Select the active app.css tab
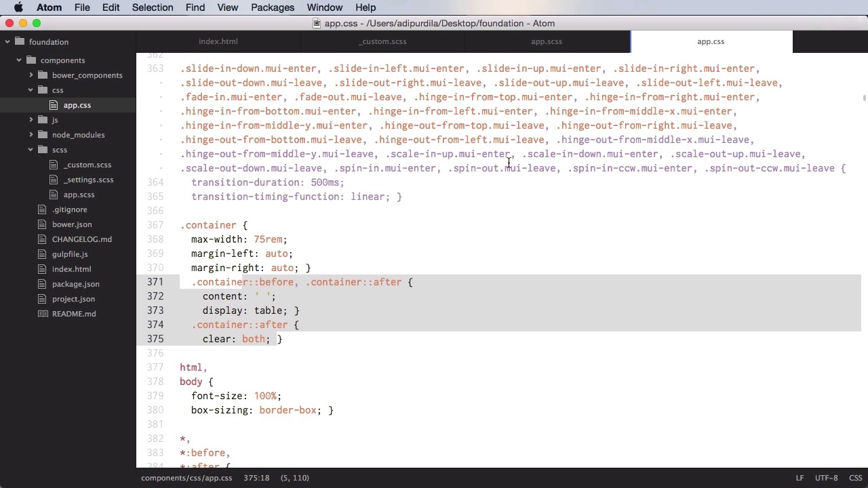This screenshot has height=488, width=868. click(x=711, y=41)
